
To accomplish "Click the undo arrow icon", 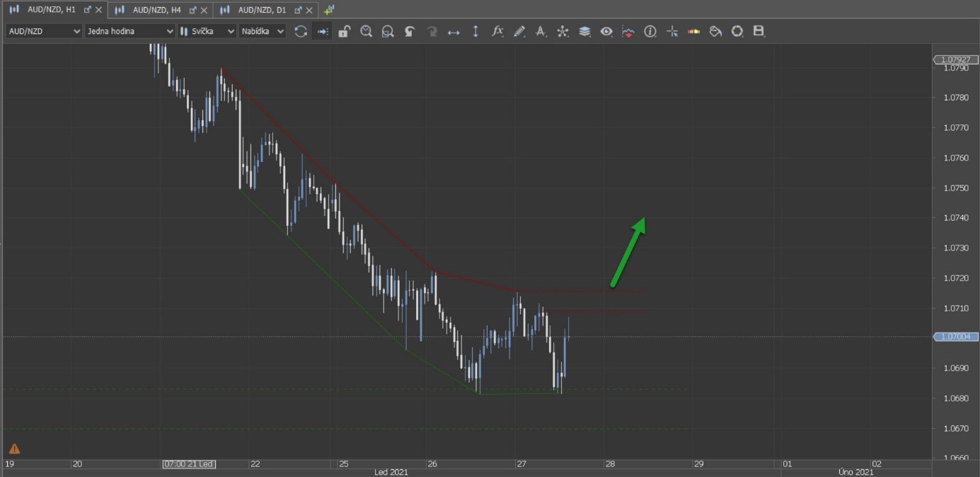I will click(410, 31).
